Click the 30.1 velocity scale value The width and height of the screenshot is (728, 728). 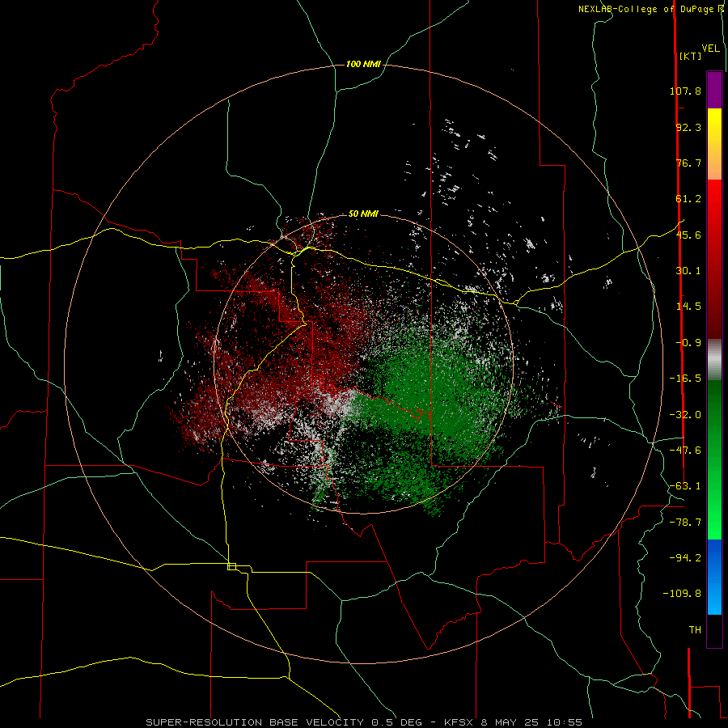(688, 271)
